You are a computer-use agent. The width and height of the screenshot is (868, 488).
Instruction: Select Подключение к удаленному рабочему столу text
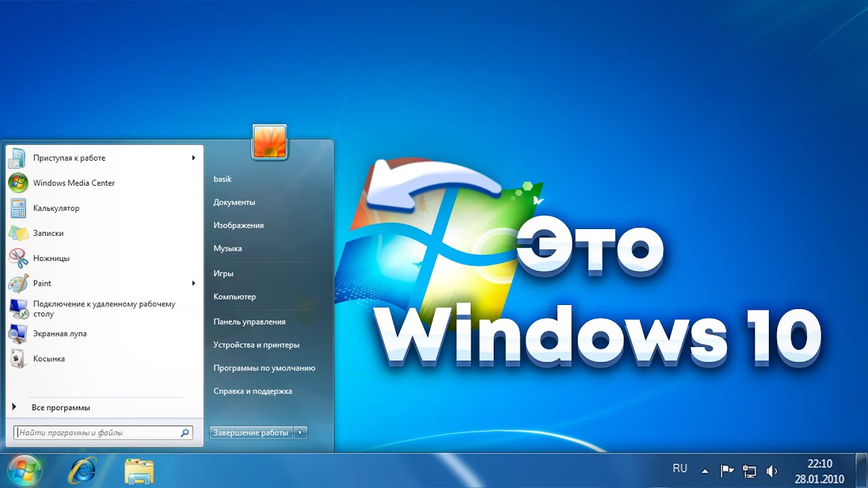tap(104, 309)
